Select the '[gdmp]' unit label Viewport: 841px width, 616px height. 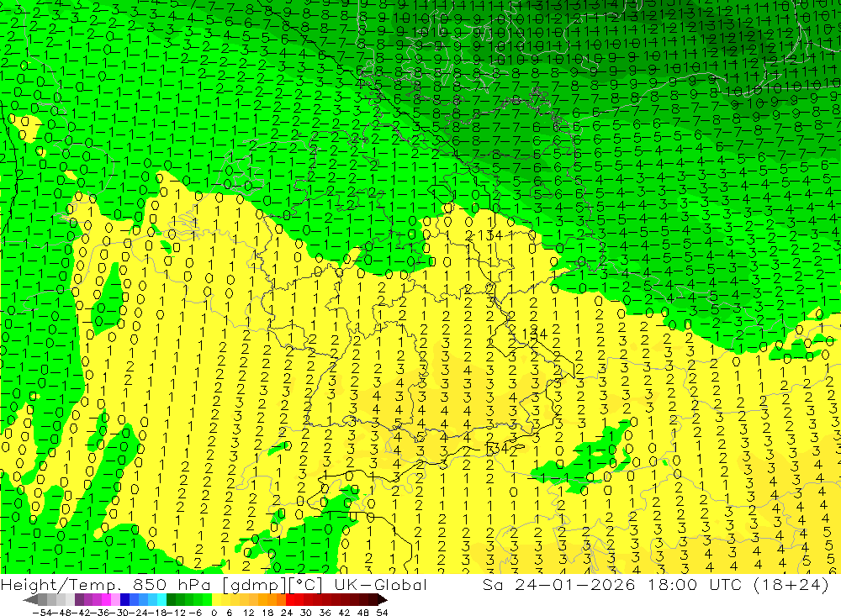pyautogui.click(x=254, y=585)
